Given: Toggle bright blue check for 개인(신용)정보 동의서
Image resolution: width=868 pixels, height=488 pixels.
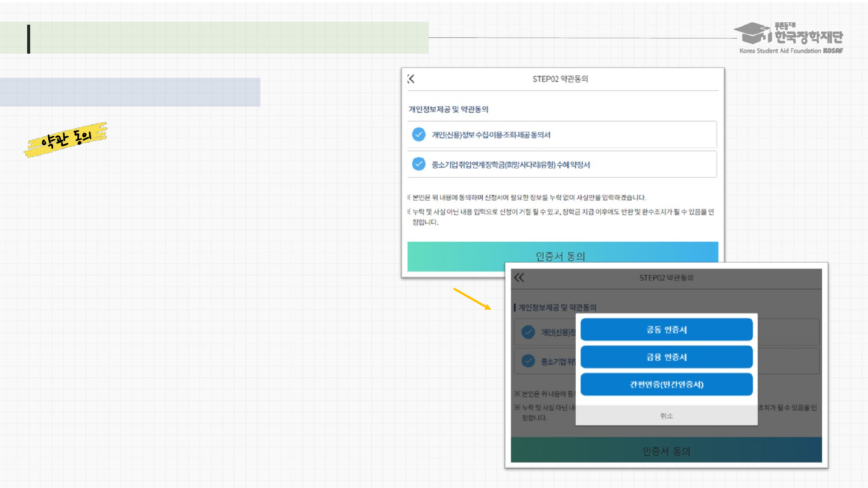Looking at the screenshot, I should coord(419,134).
